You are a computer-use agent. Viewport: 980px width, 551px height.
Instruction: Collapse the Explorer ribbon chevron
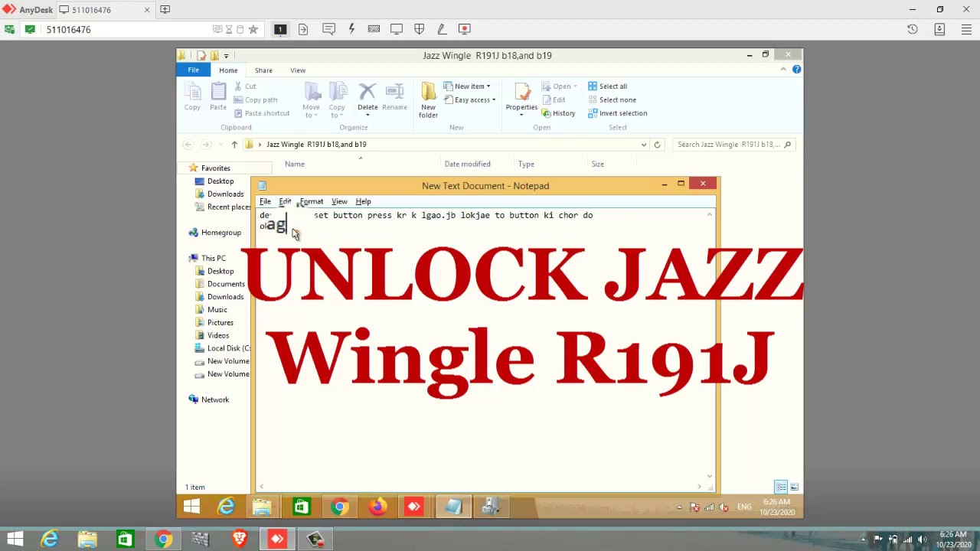point(783,70)
